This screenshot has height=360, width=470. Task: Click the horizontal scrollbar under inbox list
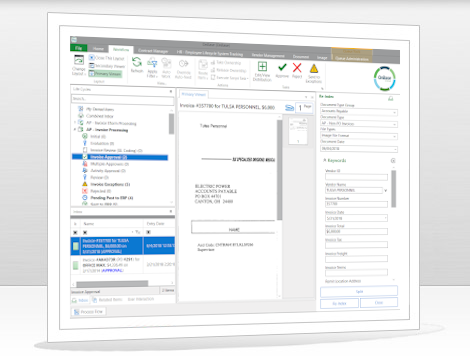(112, 284)
